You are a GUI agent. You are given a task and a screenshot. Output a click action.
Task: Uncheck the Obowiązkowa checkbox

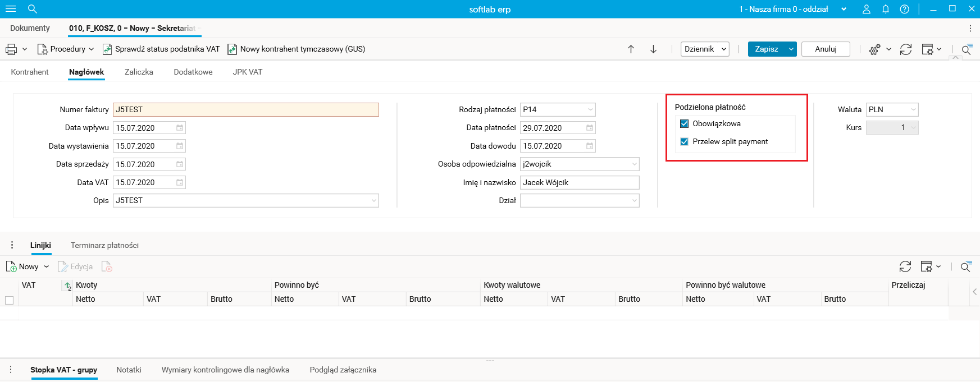pos(684,123)
